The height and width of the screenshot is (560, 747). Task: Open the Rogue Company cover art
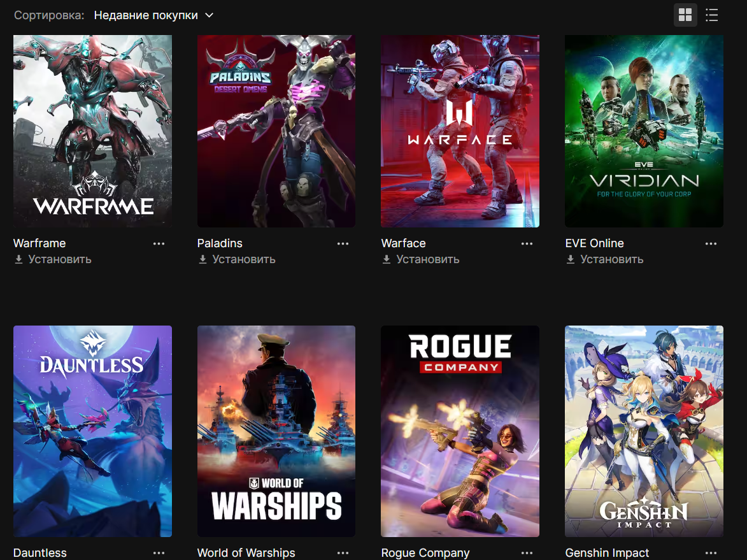(460, 431)
